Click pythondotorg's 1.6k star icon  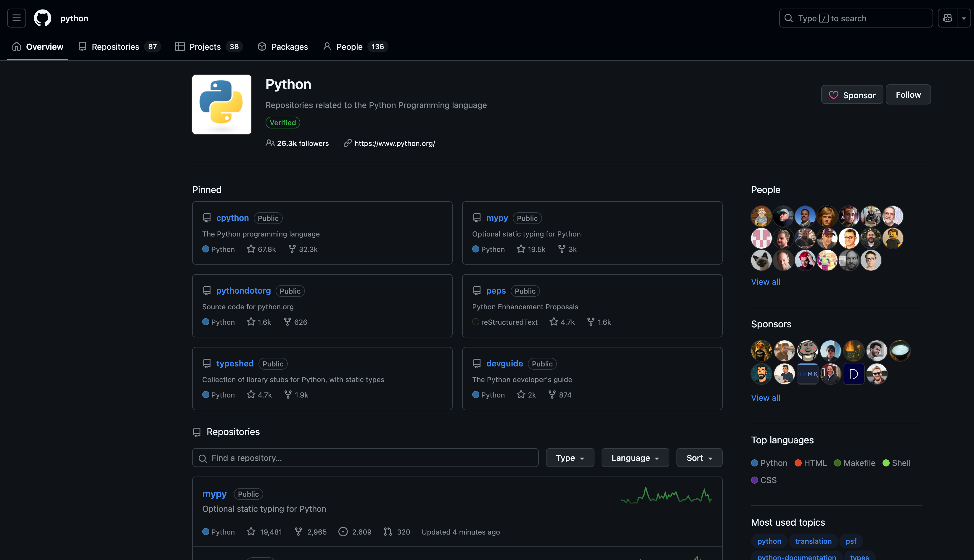pyautogui.click(x=251, y=321)
